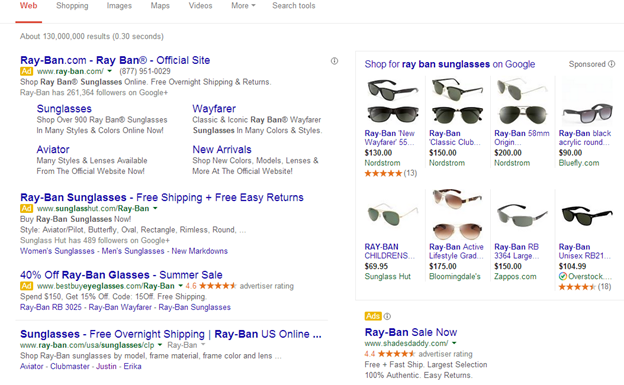Screen dimensions: 624x385
Task: Click the Ad badge beside www.bestbuyeyeglasses.com
Action: click(27, 286)
